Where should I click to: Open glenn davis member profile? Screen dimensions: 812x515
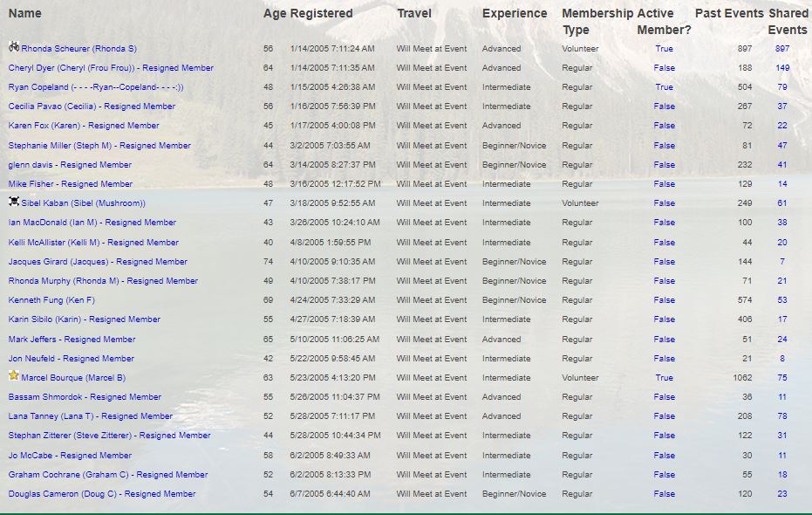pos(70,165)
